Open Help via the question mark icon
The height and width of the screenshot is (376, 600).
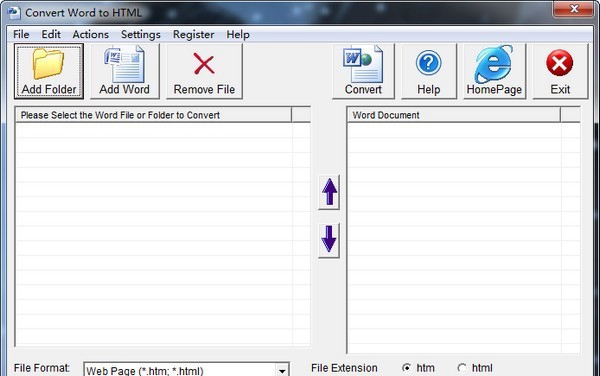[x=429, y=71]
